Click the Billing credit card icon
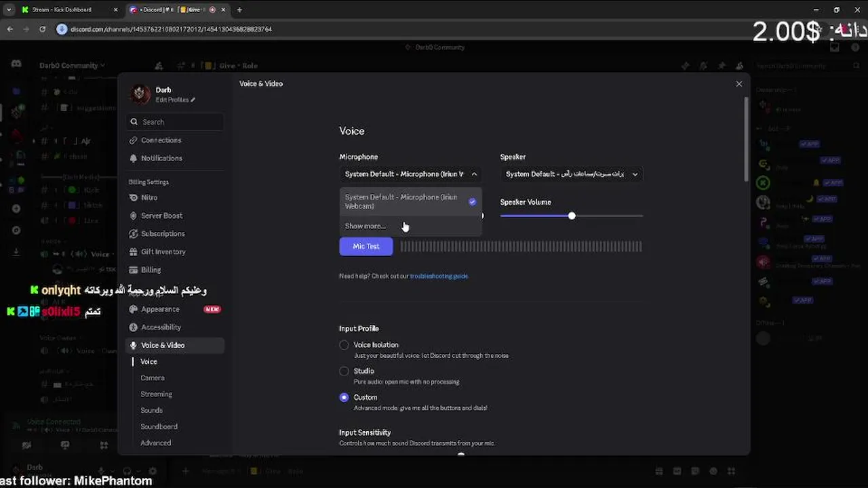Image resolution: width=868 pixels, height=488 pixels. (134, 270)
